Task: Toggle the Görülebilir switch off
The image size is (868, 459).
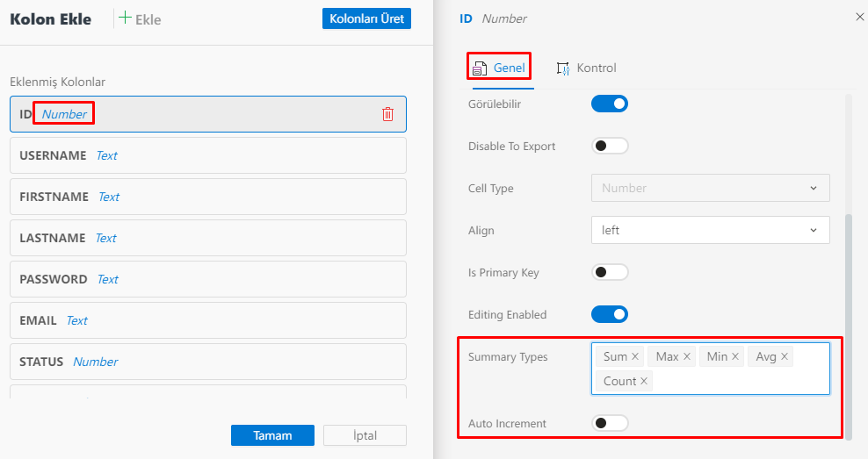Action: (x=610, y=104)
